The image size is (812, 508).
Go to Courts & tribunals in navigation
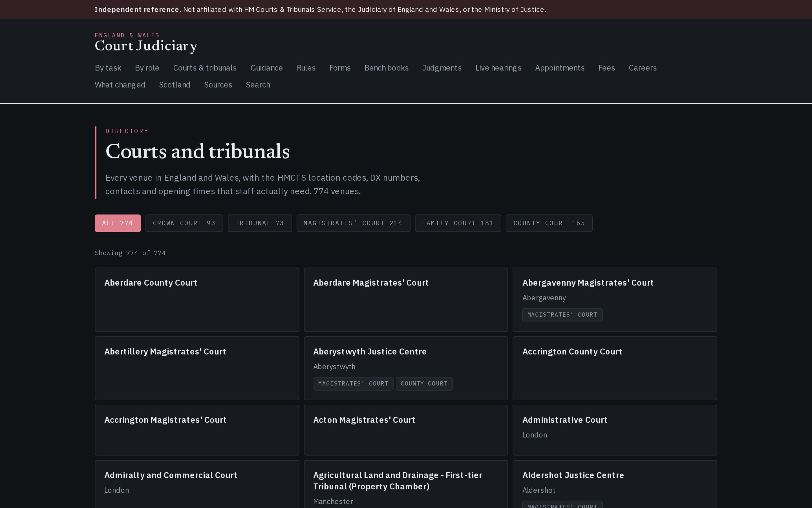(x=205, y=68)
